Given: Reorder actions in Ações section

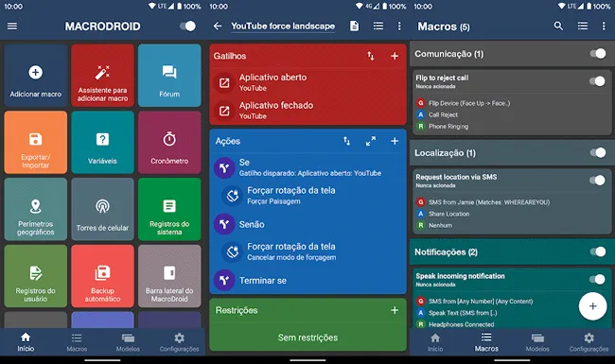Looking at the screenshot, I should coord(346,141).
